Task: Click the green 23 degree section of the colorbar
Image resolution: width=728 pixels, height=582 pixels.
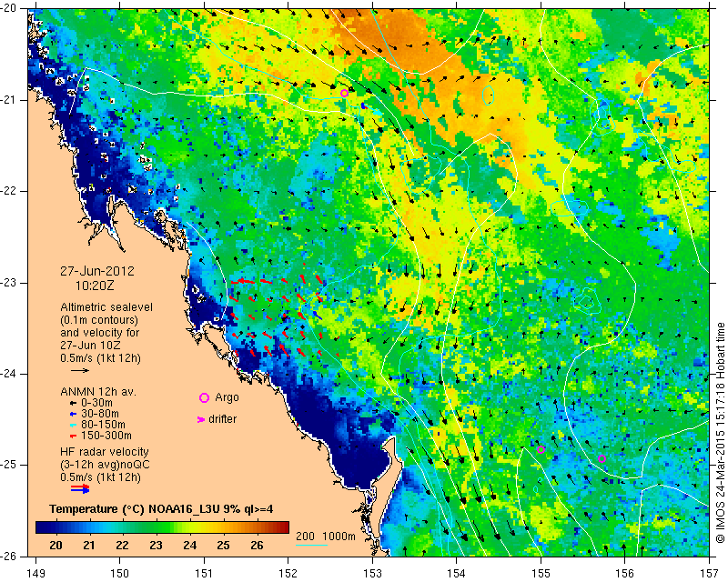Action: (x=156, y=527)
